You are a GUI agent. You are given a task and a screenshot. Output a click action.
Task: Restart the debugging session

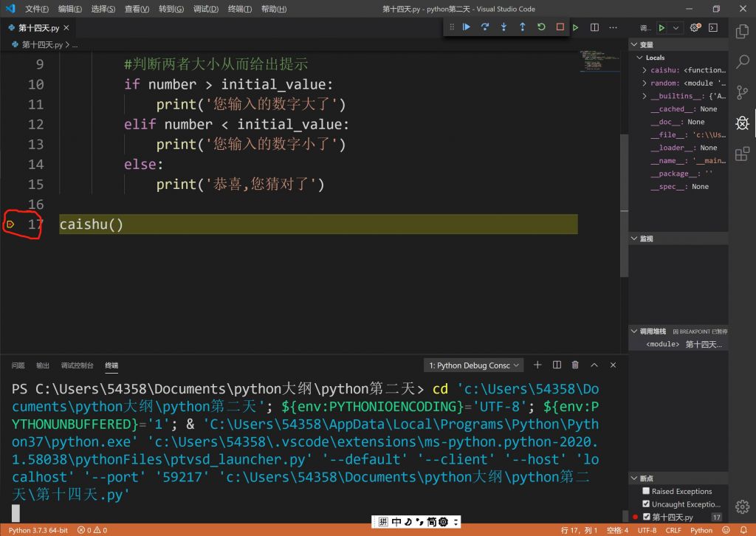(541, 27)
